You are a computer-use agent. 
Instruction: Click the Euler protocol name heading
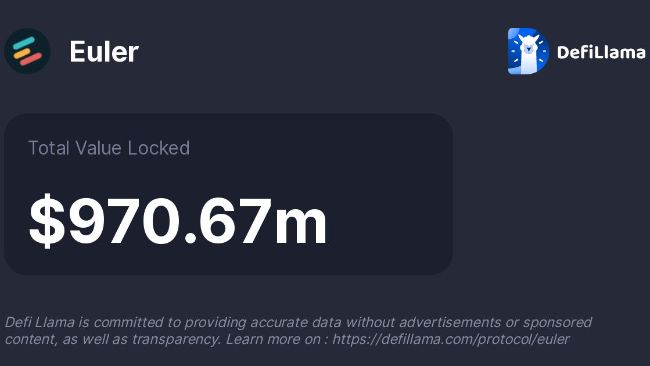[104, 52]
